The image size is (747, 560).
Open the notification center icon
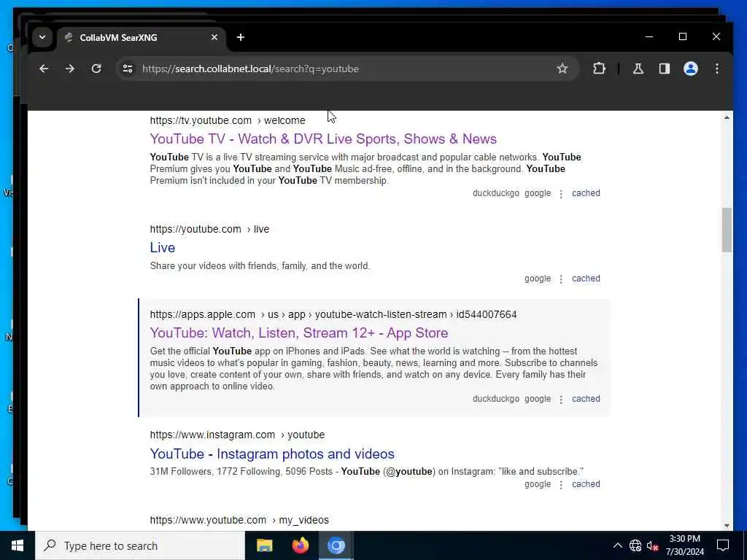[723, 545]
